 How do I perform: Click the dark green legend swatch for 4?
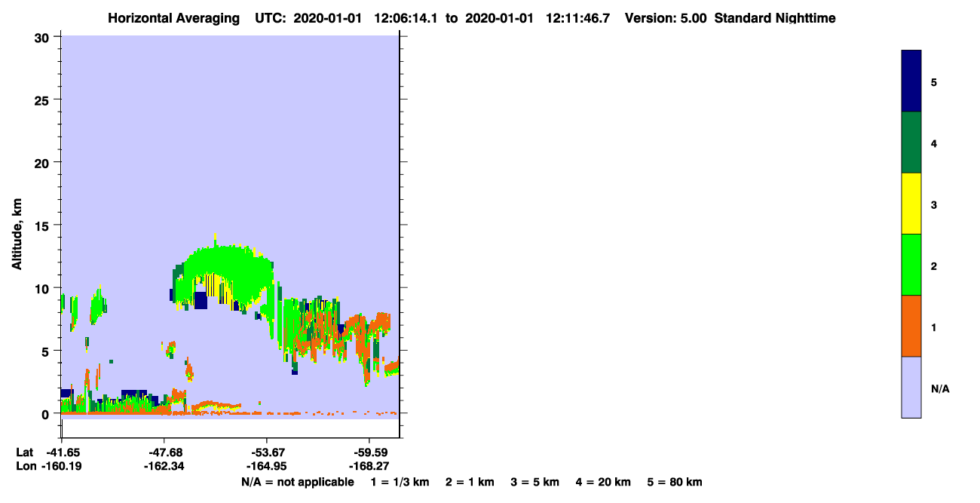click(x=911, y=143)
